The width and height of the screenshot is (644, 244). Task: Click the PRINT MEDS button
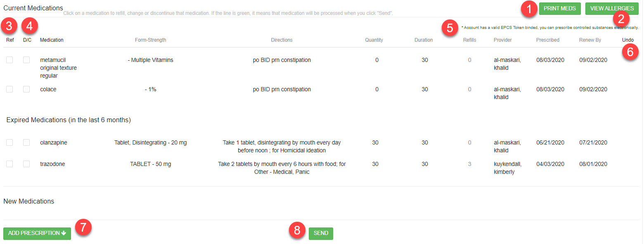[x=560, y=8]
